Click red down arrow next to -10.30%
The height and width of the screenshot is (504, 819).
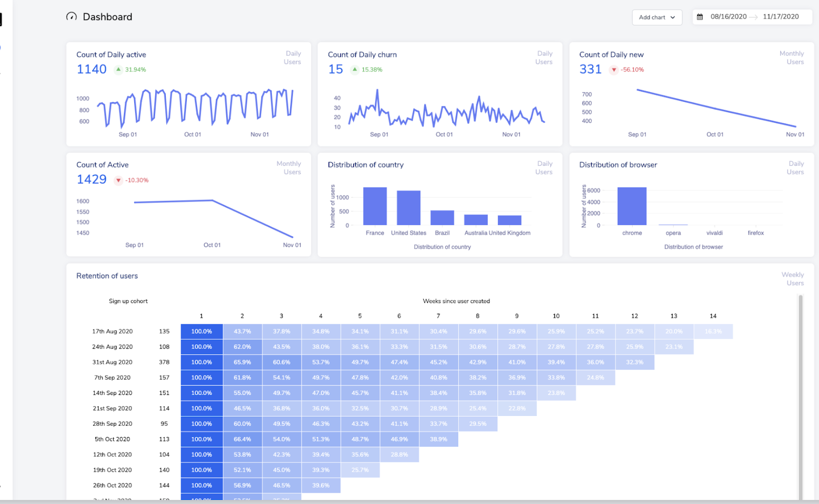(118, 180)
